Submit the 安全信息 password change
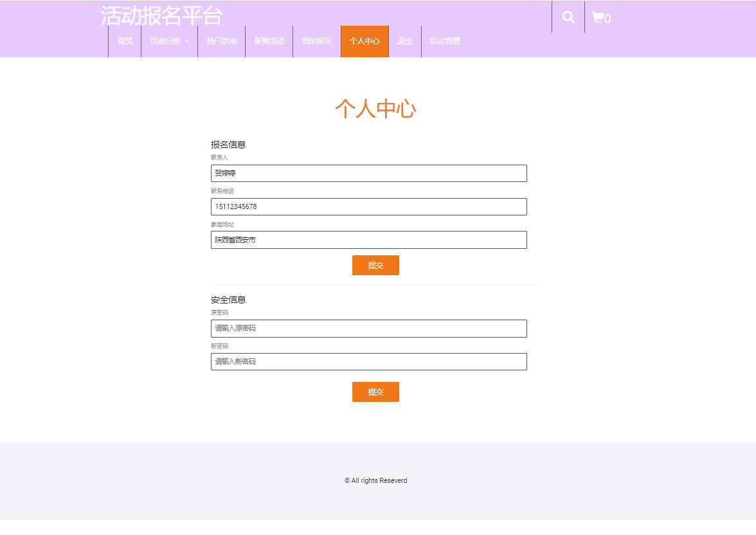This screenshot has height=535, width=756. click(375, 392)
